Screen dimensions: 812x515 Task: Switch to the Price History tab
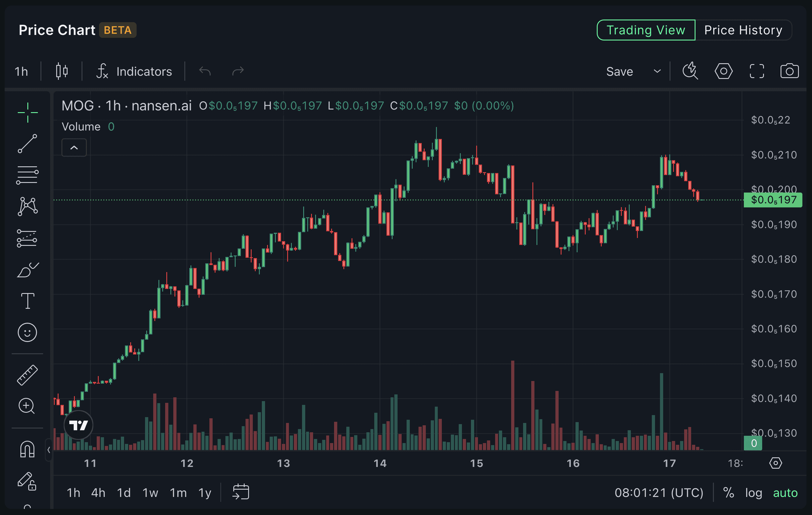click(743, 30)
